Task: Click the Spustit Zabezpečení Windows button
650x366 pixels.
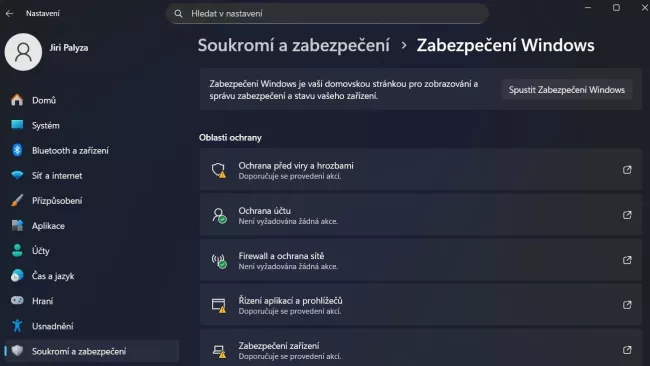Action: pos(567,90)
